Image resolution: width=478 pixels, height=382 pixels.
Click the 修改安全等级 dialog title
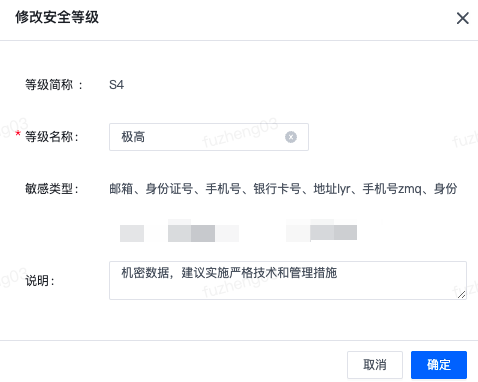(57, 17)
